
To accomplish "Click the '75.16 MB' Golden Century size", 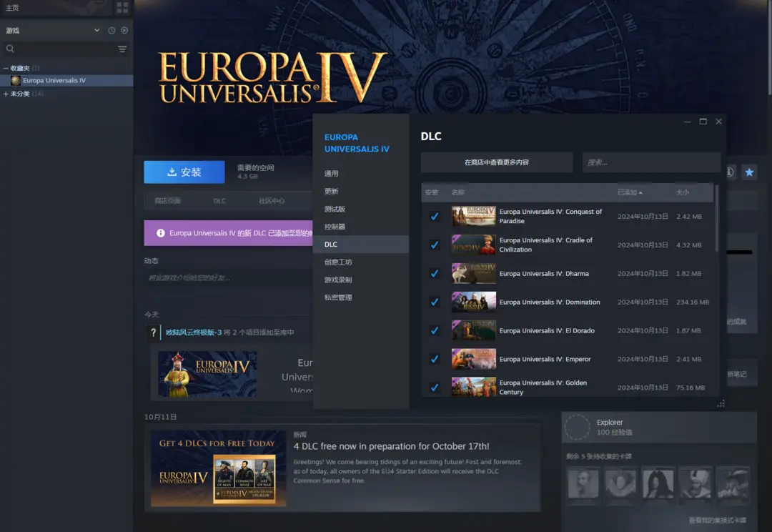I will 691,388.
